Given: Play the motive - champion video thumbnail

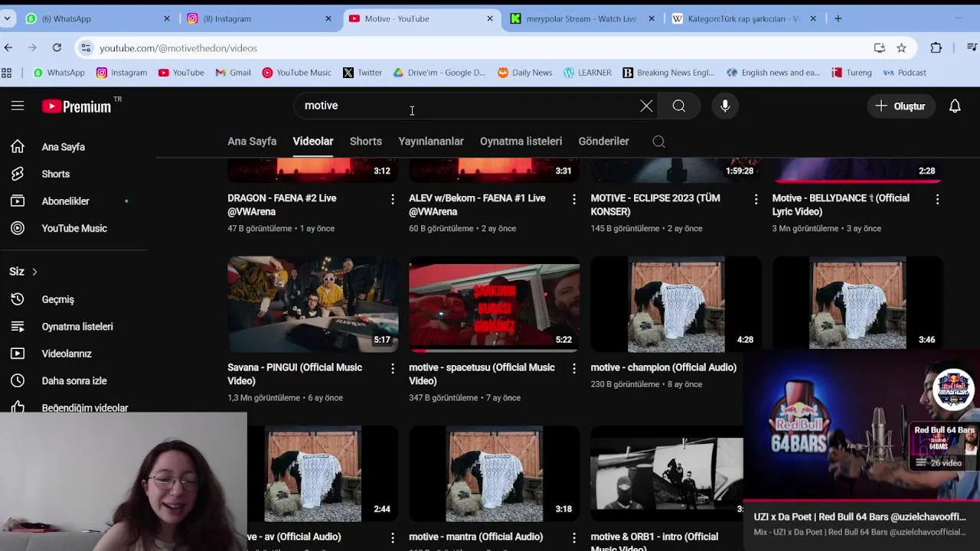Looking at the screenshot, I should [x=676, y=304].
